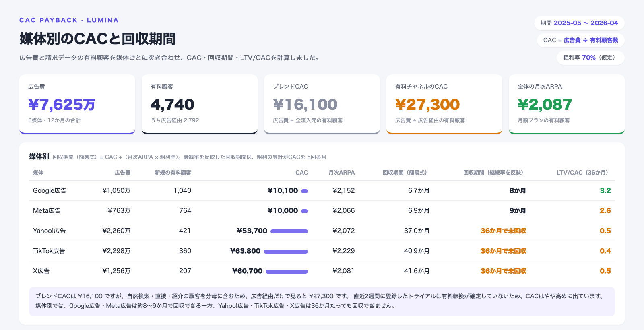Click TikTok広告 ad spend ¥2,298万
This screenshot has width=644, height=330.
pos(116,251)
